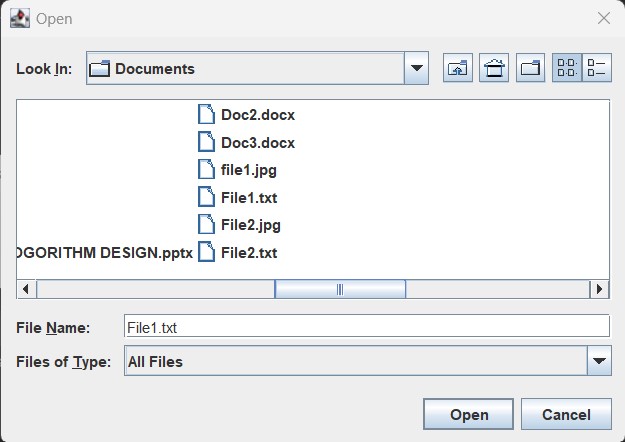Click into the File Name input field
Image resolution: width=625 pixels, height=442 pixels.
point(367,327)
